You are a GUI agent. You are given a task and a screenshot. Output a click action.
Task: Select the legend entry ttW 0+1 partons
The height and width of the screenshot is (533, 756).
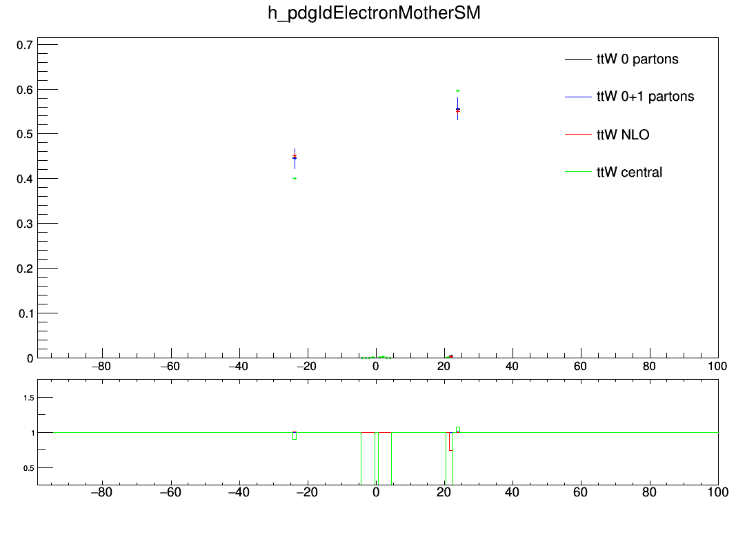pos(645,97)
